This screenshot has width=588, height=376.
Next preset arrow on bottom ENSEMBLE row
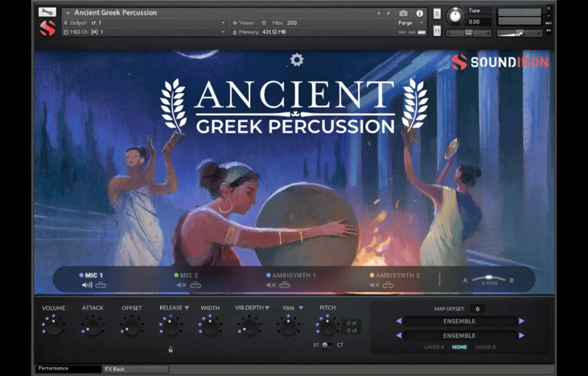pyautogui.click(x=521, y=336)
